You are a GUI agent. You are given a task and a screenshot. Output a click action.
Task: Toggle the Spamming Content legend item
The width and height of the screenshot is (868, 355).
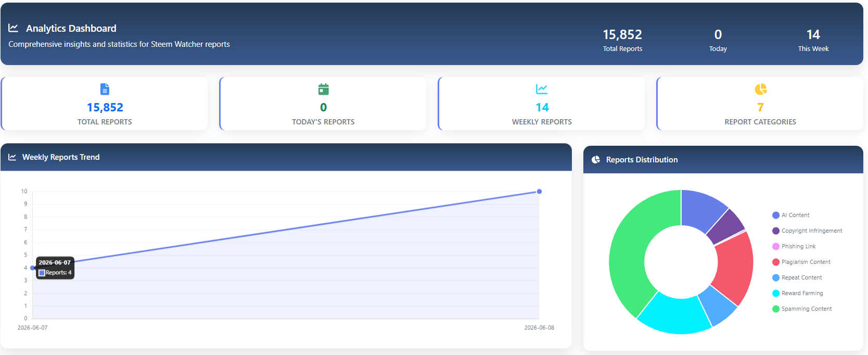click(x=802, y=309)
